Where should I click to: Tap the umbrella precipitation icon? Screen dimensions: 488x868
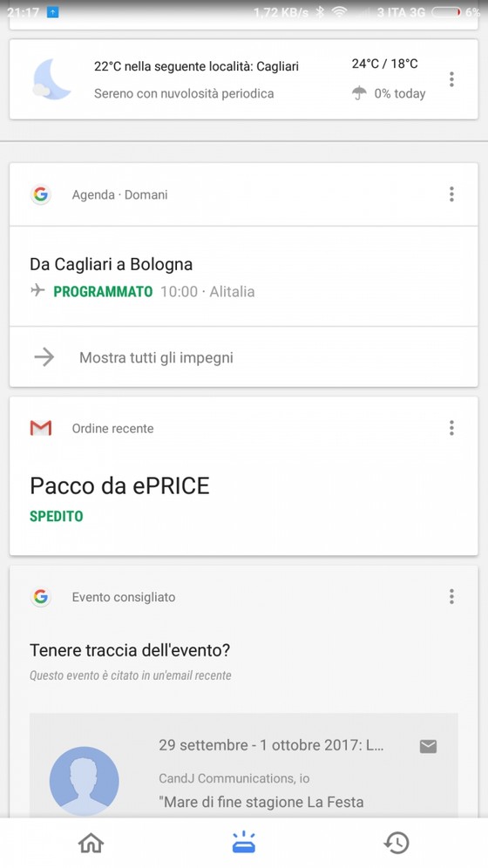(359, 93)
